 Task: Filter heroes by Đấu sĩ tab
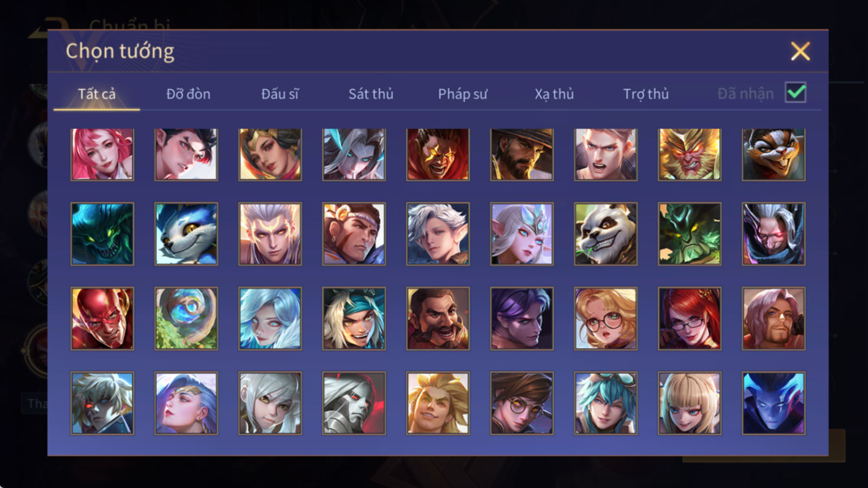[x=280, y=94]
